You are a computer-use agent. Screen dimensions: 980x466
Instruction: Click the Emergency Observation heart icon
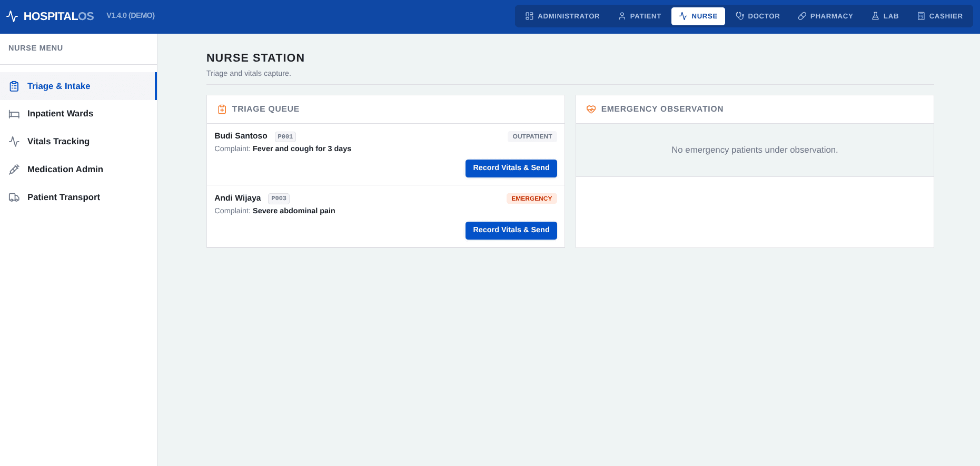tap(591, 110)
